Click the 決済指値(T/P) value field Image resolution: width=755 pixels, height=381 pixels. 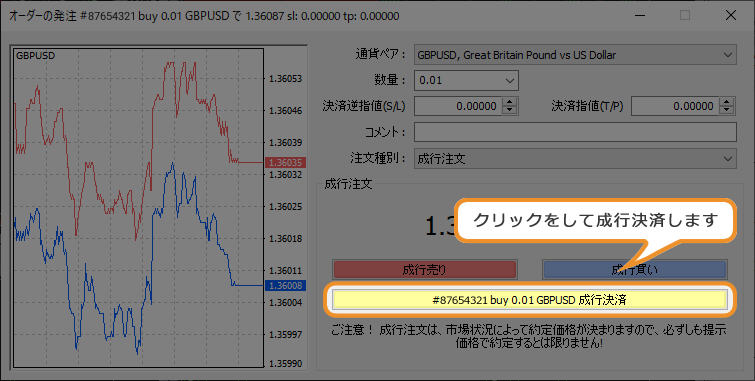click(675, 106)
